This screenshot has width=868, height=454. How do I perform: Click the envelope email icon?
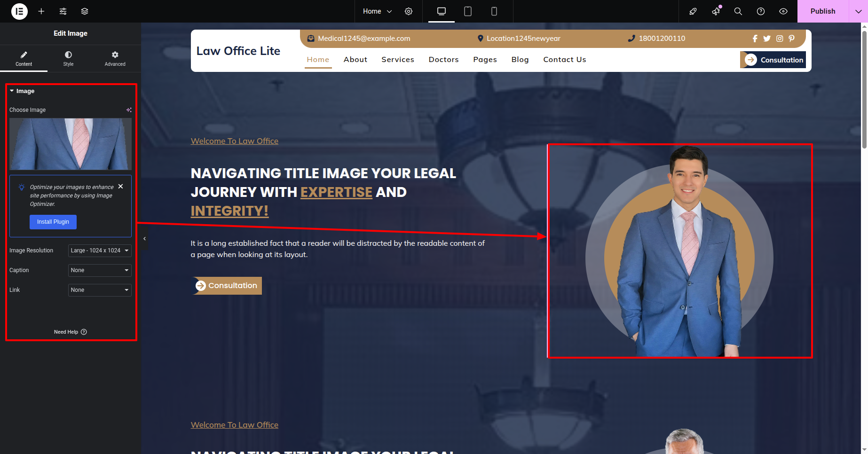[x=311, y=39]
